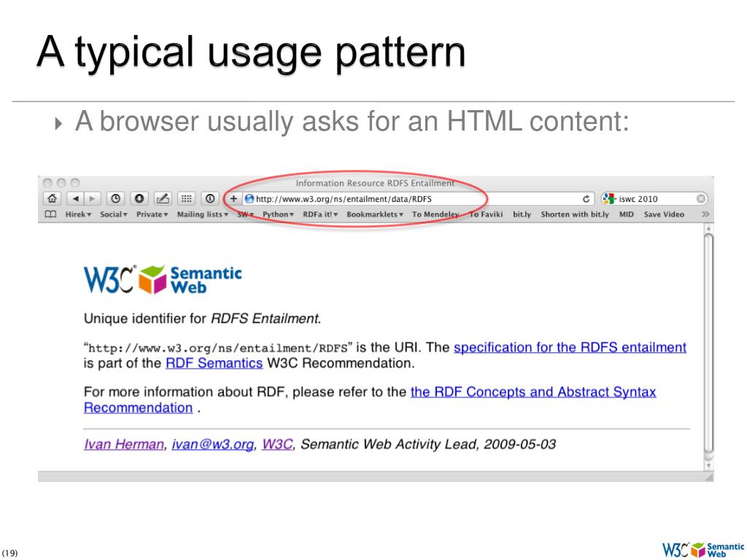747x560 pixels.
Task: Open the downloads arrow icon
Action: [x=139, y=198]
